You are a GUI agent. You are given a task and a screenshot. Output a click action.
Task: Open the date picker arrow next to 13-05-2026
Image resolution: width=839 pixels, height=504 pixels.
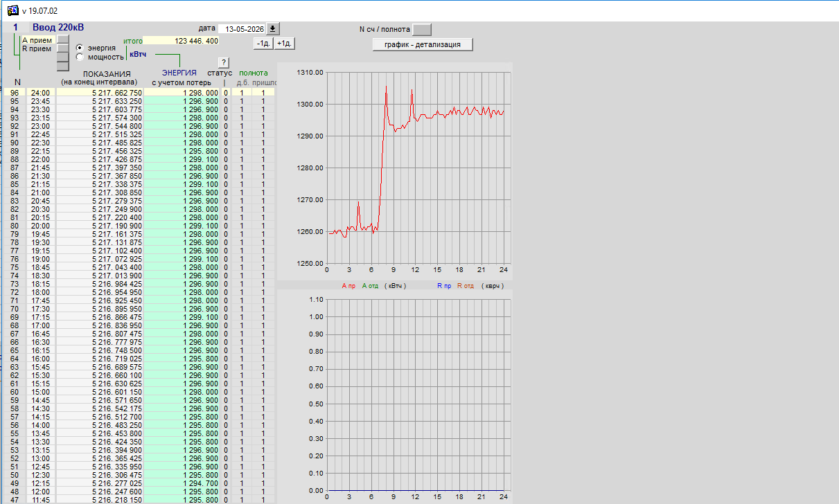(x=273, y=28)
